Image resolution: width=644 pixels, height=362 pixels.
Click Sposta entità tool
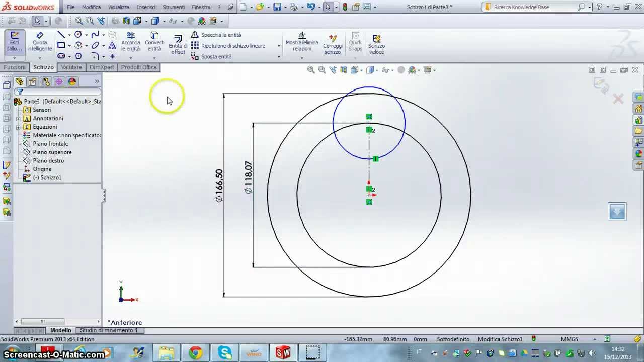211,57
